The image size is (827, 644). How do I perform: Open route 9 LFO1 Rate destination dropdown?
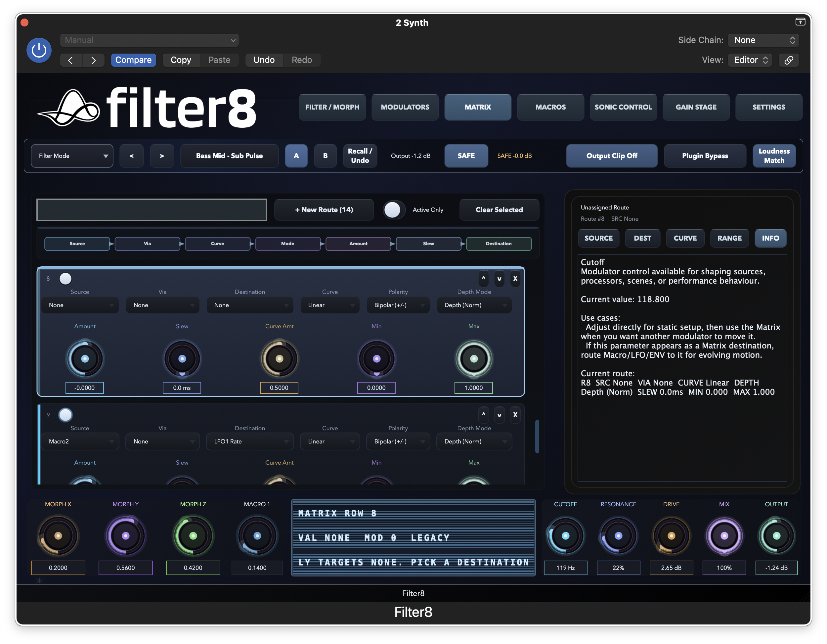(250, 442)
